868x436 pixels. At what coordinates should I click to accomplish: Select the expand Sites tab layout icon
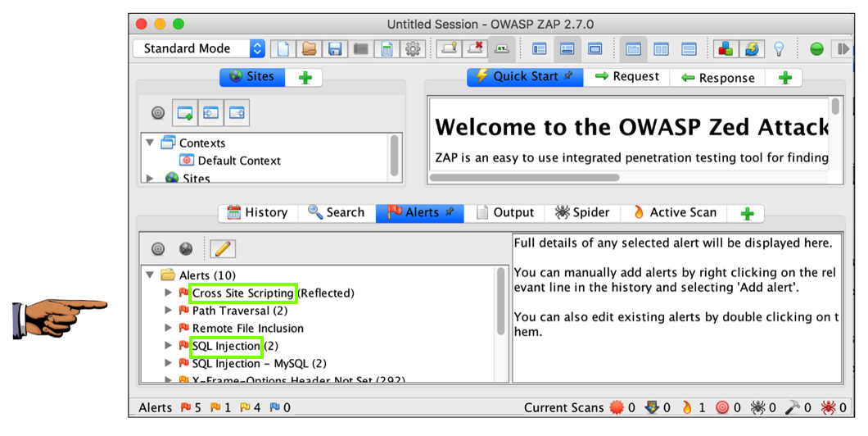click(x=539, y=48)
